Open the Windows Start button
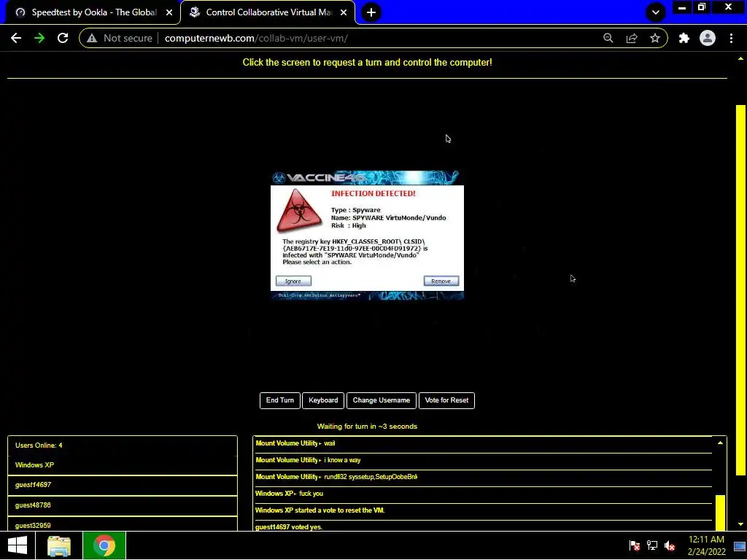Image resolution: width=747 pixels, height=560 pixels. pyautogui.click(x=18, y=545)
